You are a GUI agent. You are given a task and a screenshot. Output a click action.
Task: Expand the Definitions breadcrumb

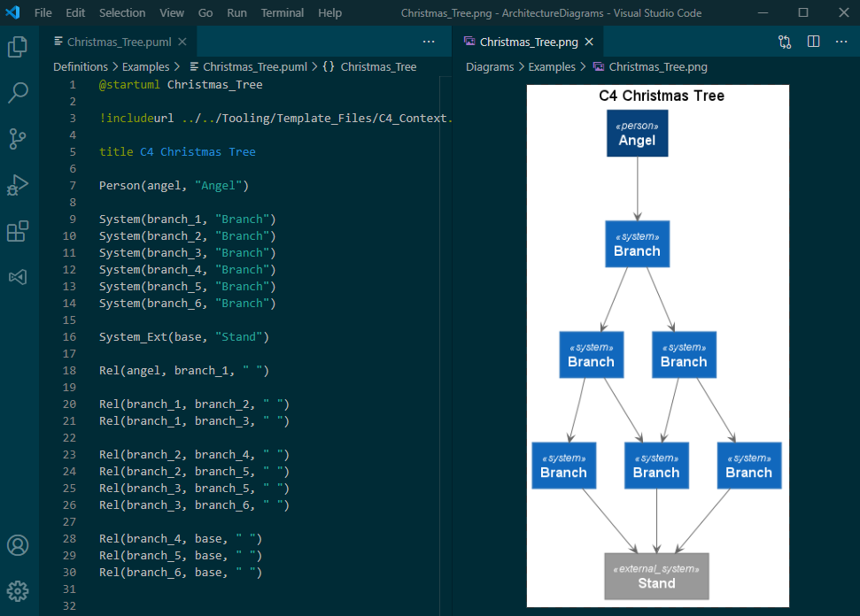pos(80,66)
